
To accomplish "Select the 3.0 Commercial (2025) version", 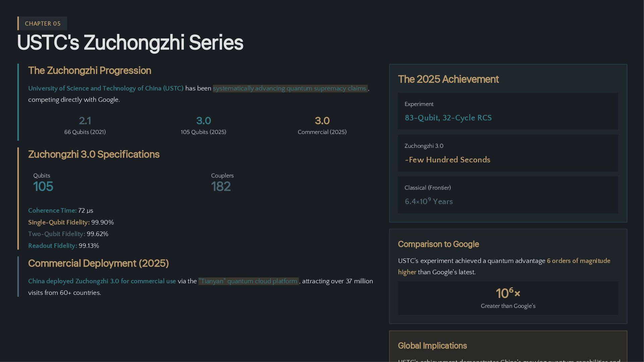I will coord(322,125).
